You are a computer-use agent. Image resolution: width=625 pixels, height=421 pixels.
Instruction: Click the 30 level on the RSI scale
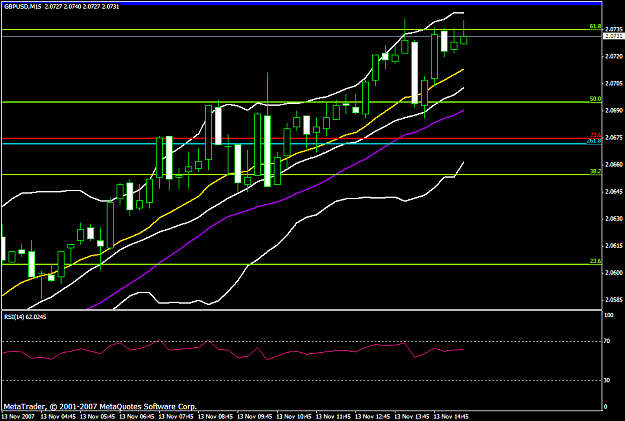(607, 381)
